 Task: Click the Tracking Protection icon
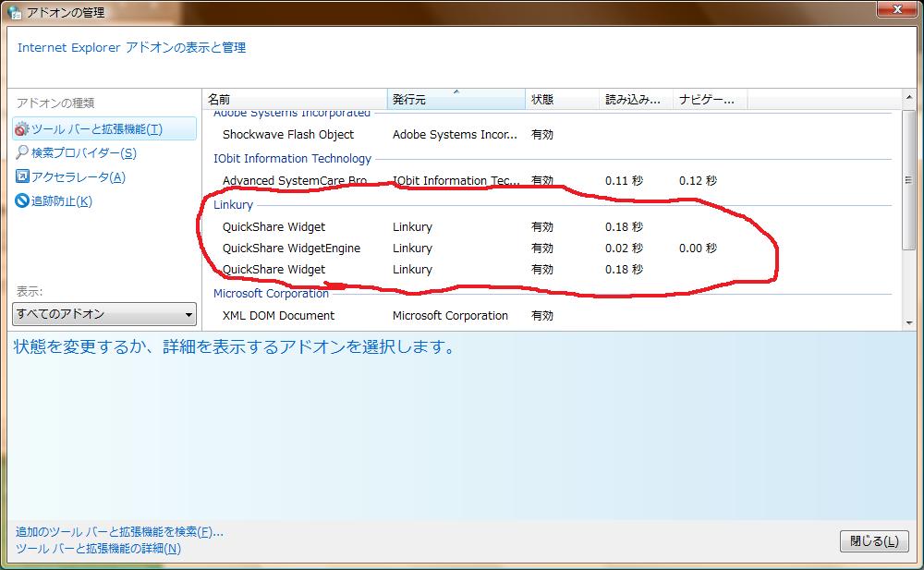click(22, 200)
